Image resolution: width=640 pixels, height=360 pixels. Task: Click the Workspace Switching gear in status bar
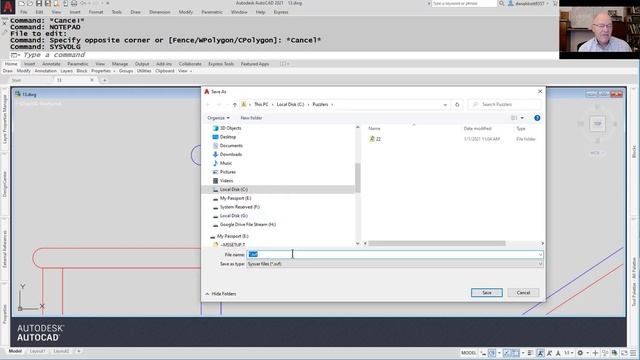pyautogui.click(x=580, y=353)
